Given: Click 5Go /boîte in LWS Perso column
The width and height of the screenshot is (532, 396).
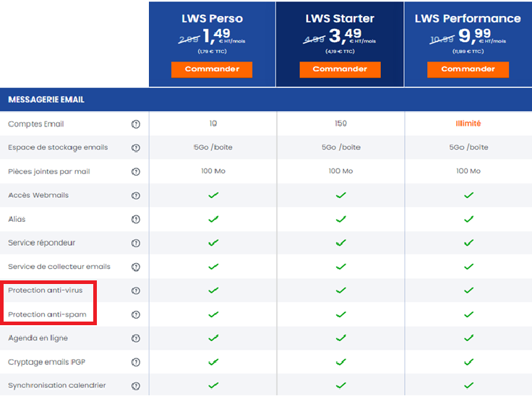Looking at the screenshot, I should (x=213, y=147).
